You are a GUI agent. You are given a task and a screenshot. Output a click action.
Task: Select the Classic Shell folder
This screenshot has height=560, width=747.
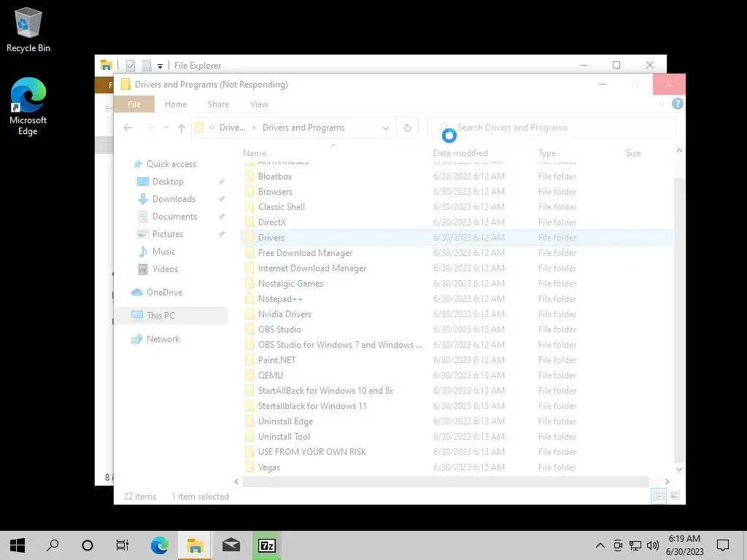click(281, 206)
